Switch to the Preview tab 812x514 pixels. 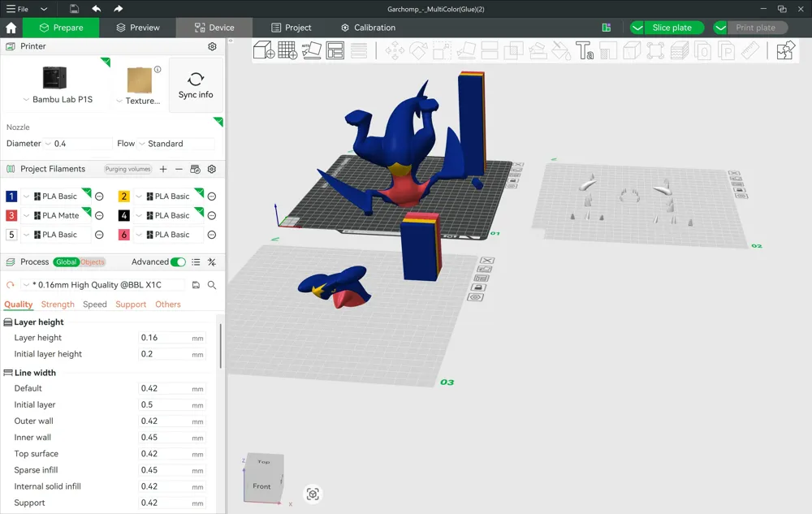pyautogui.click(x=138, y=28)
